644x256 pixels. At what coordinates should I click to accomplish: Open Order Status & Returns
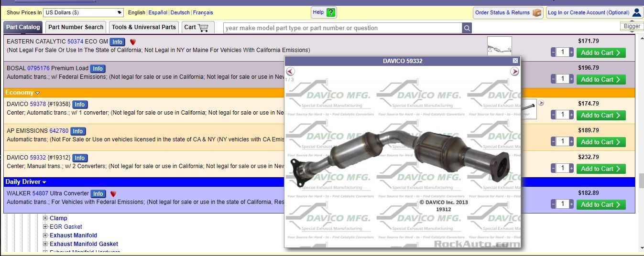click(508, 13)
